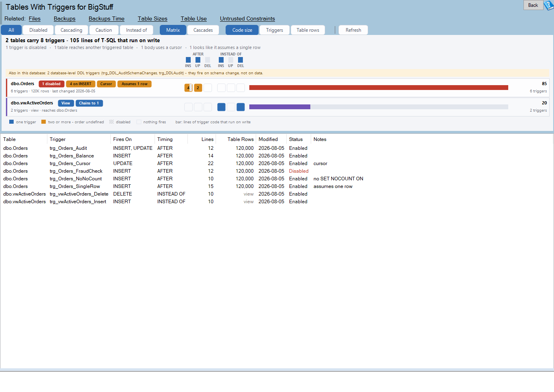Open the Table Sizes link

click(153, 19)
